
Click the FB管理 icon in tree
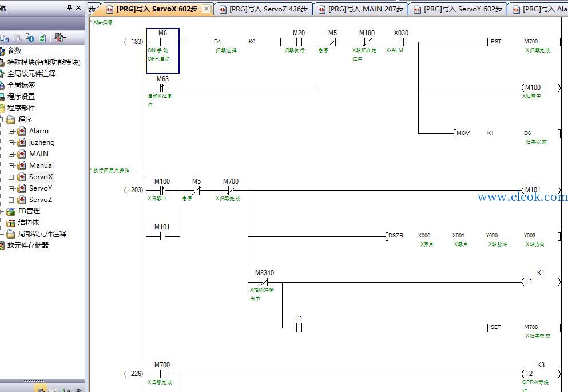11,211
